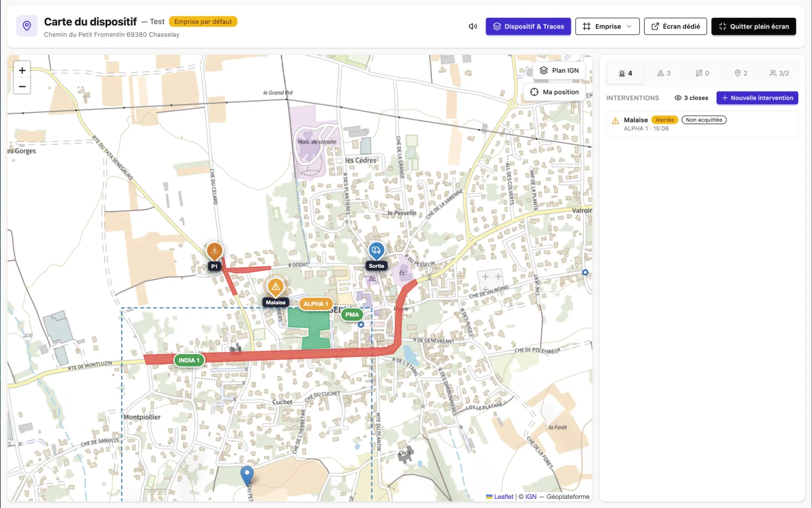
Task: Open the Écran dédié view
Action: tap(675, 26)
